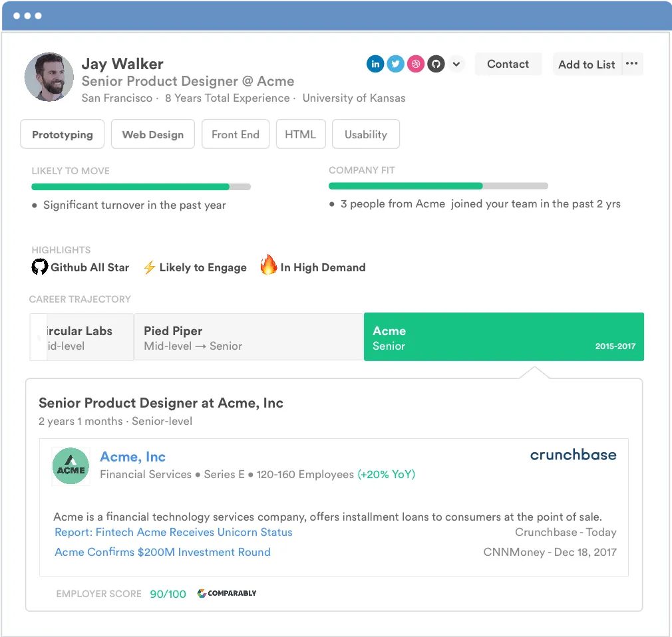Expand more social profiles chevron
This screenshot has width=672, height=637.
click(456, 64)
